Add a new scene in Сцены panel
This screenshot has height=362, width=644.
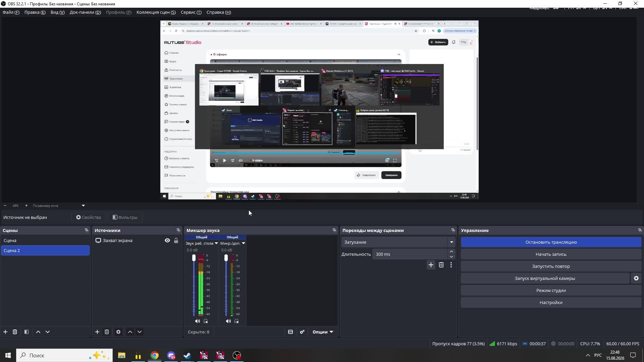pyautogui.click(x=5, y=332)
